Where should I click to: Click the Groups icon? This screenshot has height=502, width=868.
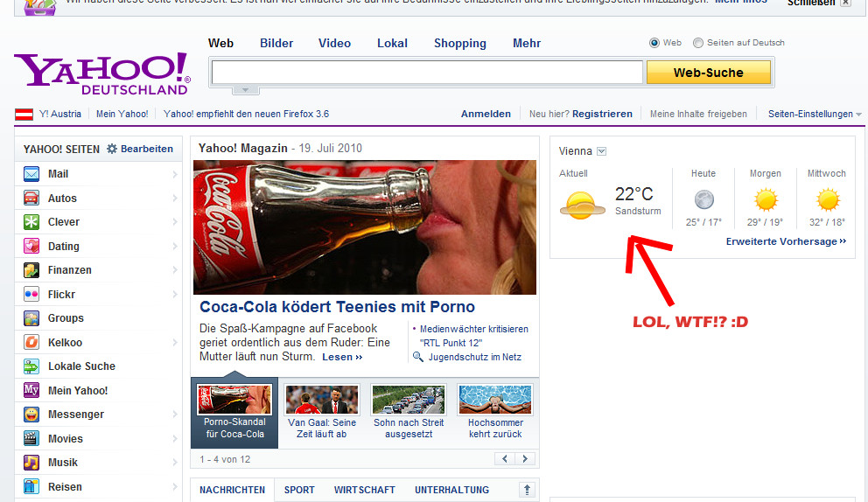click(x=31, y=318)
